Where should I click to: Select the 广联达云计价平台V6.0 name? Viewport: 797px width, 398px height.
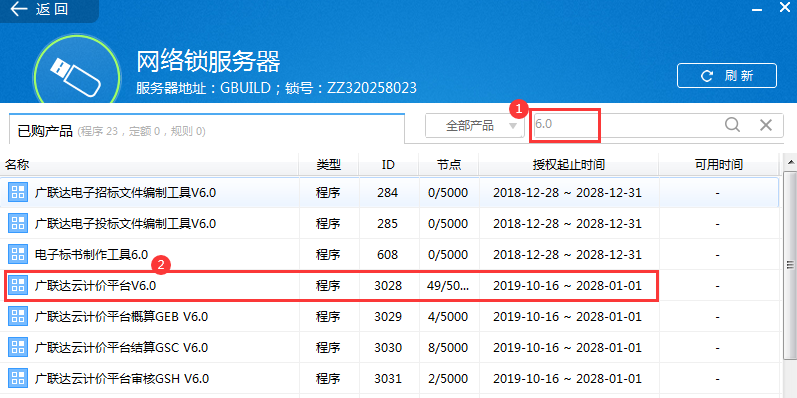pyautogui.click(x=95, y=286)
